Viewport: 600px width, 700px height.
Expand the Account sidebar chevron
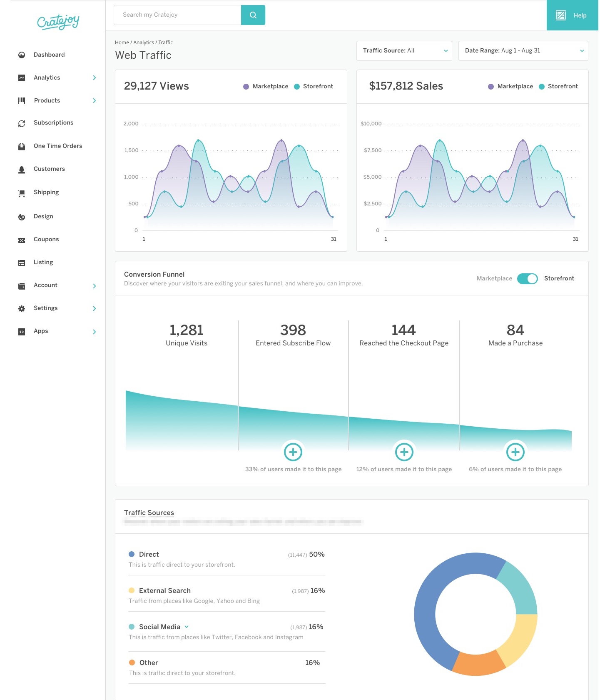95,286
